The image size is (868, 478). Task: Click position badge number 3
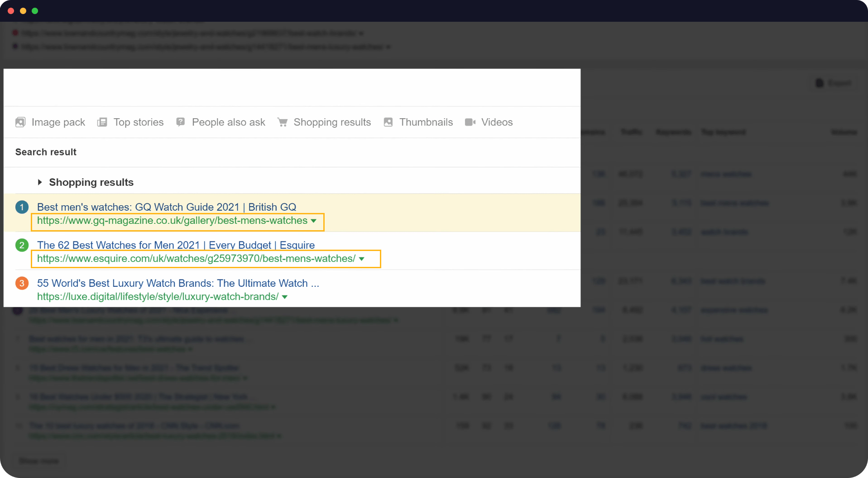pyautogui.click(x=22, y=283)
